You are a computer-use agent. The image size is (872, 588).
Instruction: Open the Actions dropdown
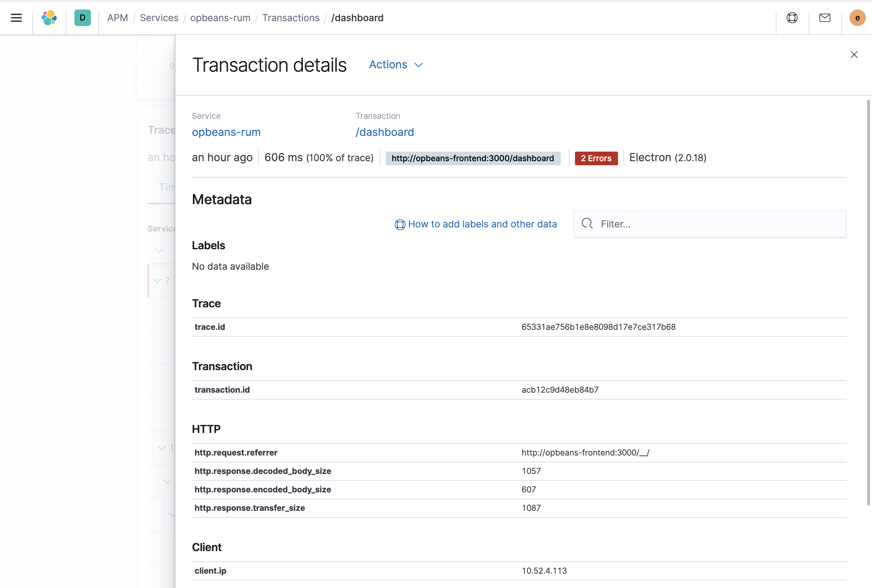coord(395,65)
